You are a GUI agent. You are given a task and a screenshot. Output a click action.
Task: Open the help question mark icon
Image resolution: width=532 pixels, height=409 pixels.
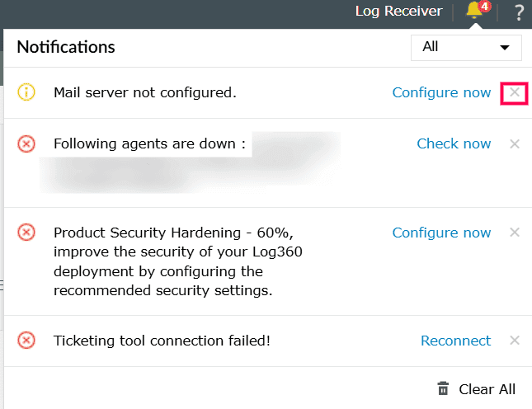click(x=518, y=12)
